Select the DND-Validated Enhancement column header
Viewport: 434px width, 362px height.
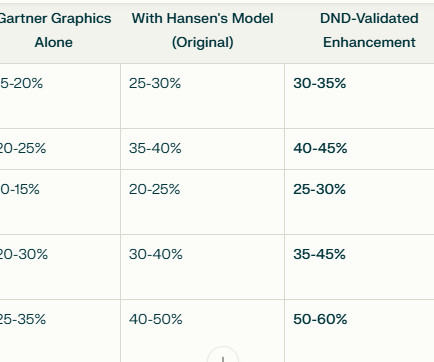369,30
